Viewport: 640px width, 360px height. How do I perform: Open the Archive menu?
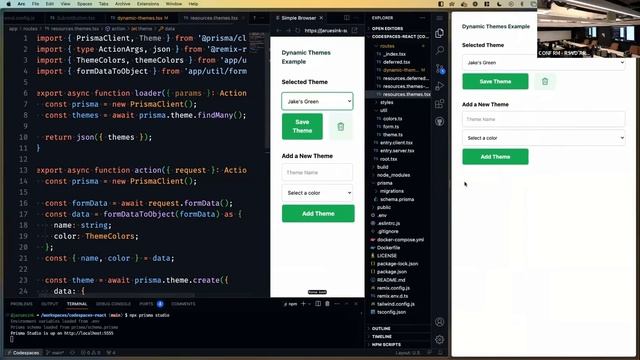[122, 4]
